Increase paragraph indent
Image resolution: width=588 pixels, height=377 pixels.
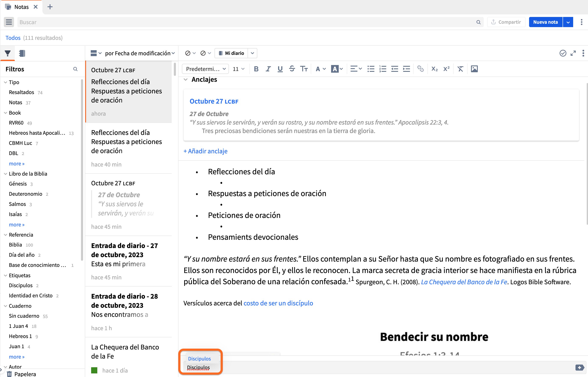point(407,69)
